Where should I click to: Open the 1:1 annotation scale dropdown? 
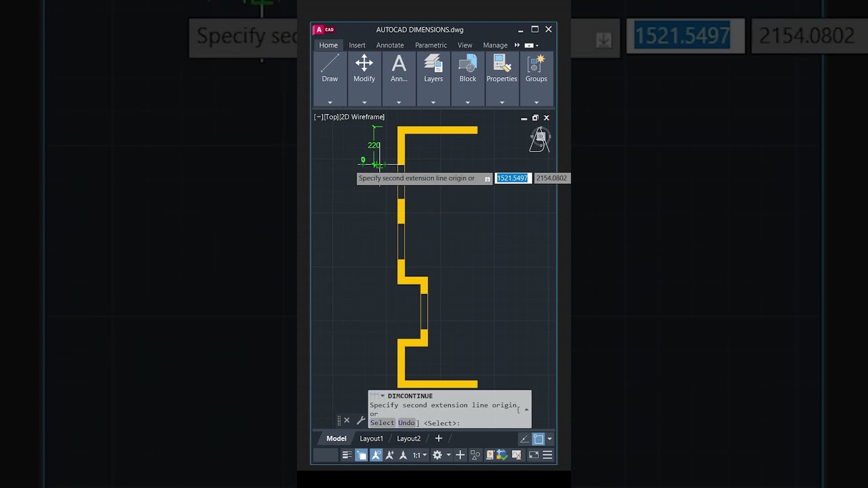420,455
